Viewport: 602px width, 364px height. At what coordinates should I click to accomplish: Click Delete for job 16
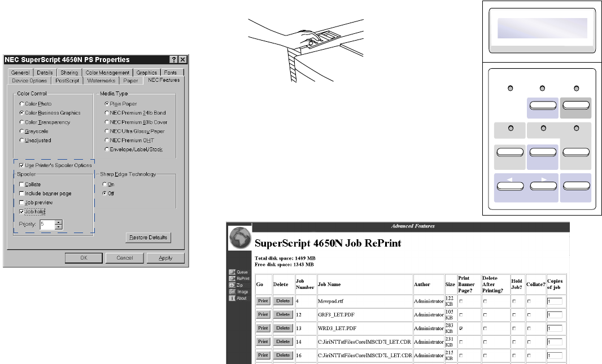283,355
